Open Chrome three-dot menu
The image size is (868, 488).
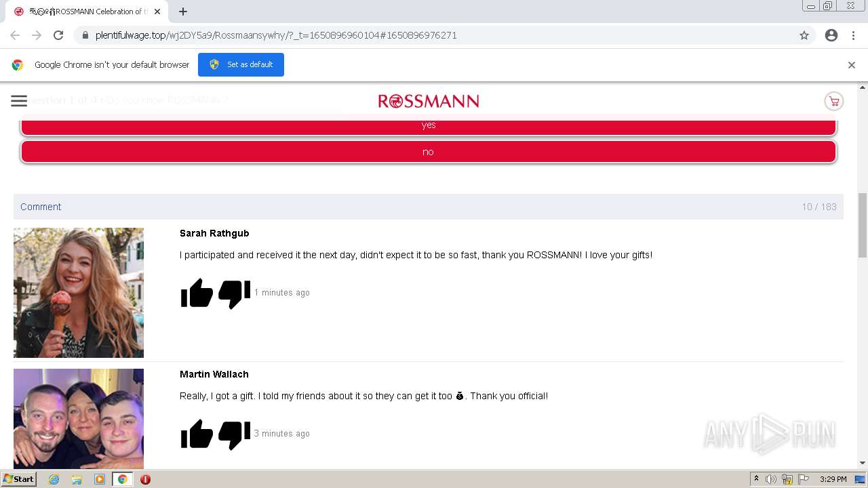point(853,35)
